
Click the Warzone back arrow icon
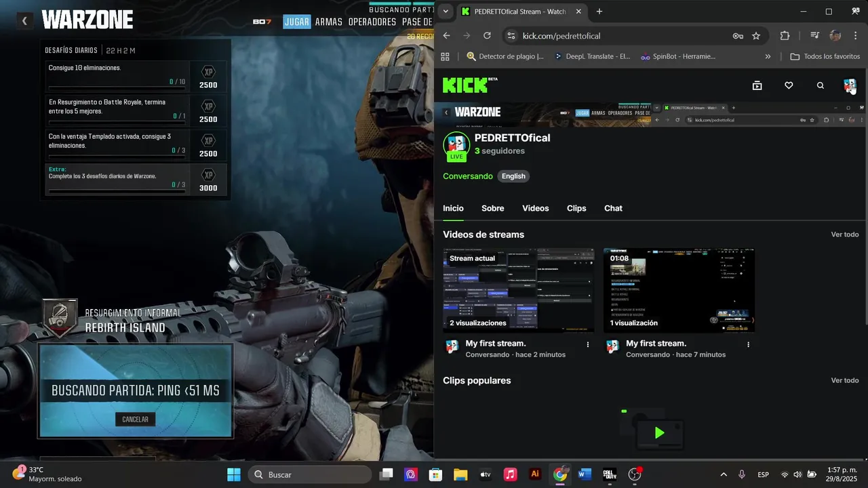[24, 21]
